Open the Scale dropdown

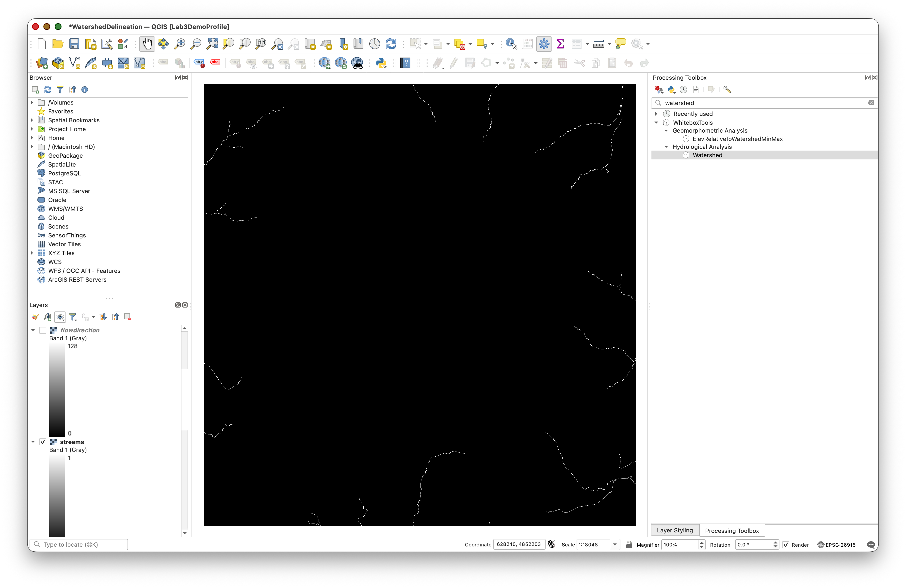(615, 545)
